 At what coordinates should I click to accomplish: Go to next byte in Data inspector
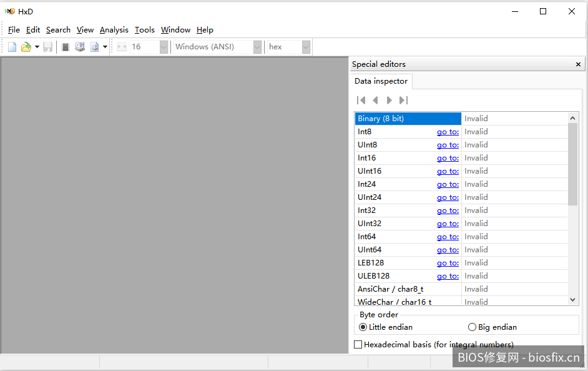pyautogui.click(x=390, y=100)
